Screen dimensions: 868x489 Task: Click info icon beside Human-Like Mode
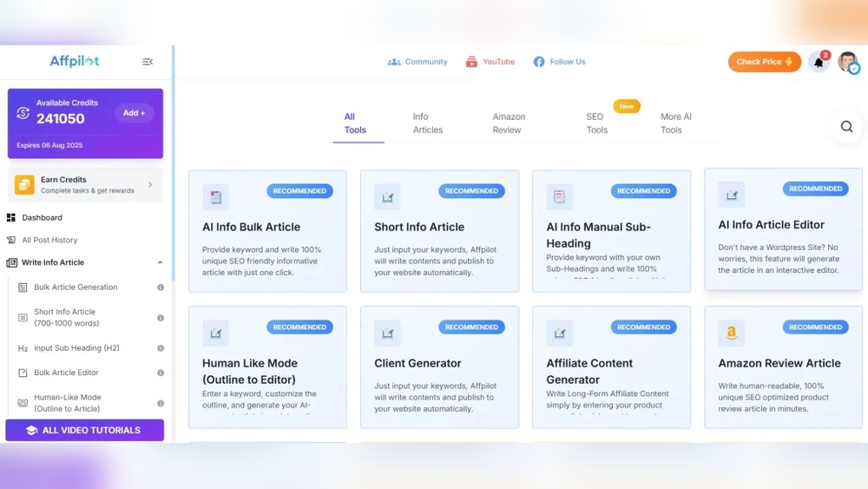(161, 403)
